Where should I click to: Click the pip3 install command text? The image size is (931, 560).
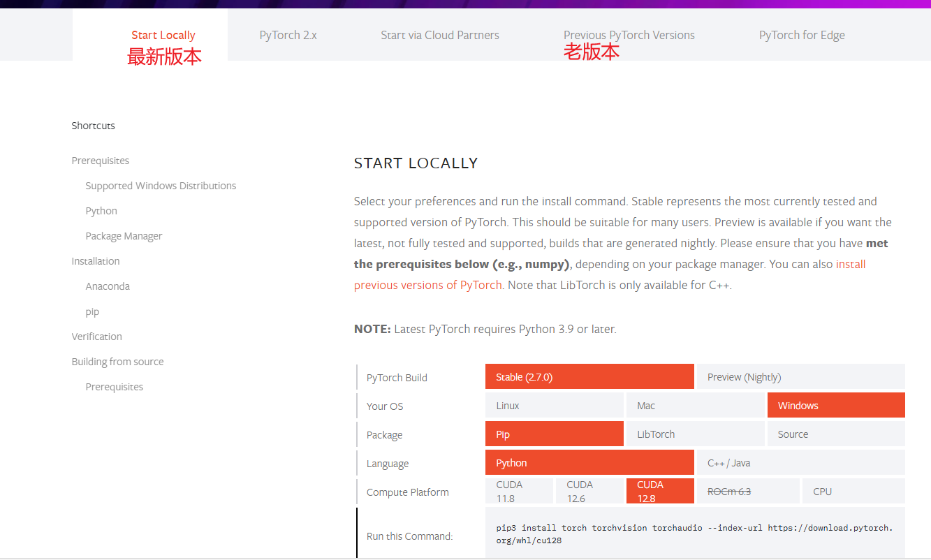pos(694,534)
